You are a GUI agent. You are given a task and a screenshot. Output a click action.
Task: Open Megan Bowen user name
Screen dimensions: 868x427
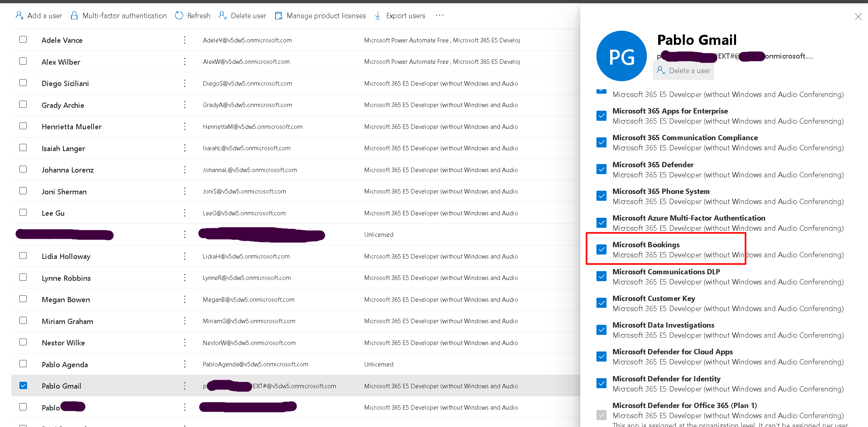(66, 300)
